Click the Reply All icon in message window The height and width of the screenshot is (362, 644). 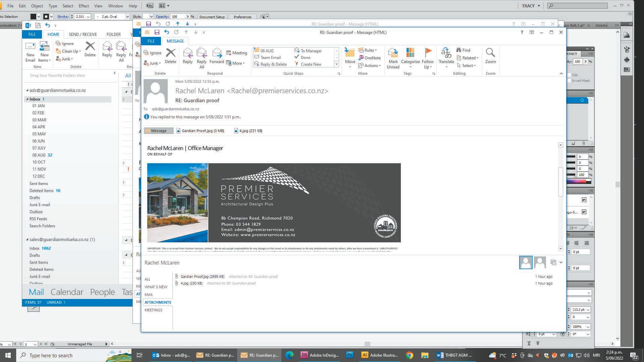tap(202, 53)
